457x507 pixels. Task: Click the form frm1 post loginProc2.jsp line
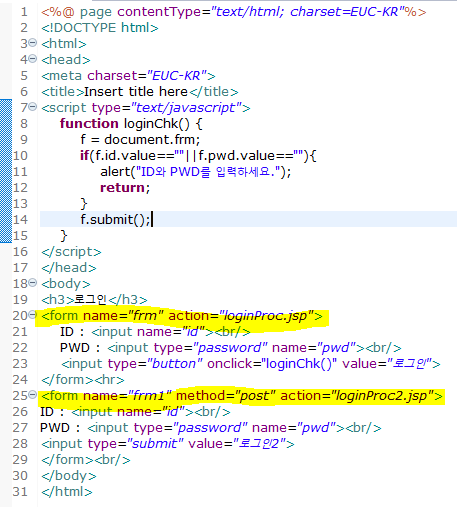pyautogui.click(x=242, y=396)
